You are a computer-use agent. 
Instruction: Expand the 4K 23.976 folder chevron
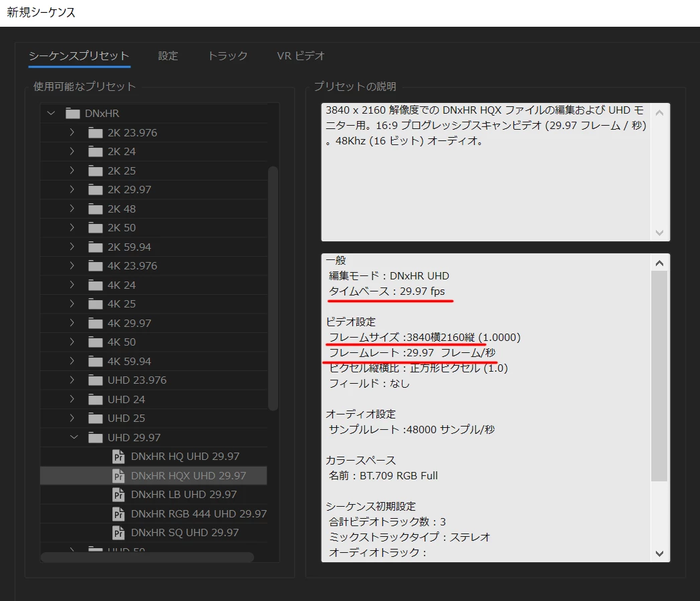pos(72,265)
